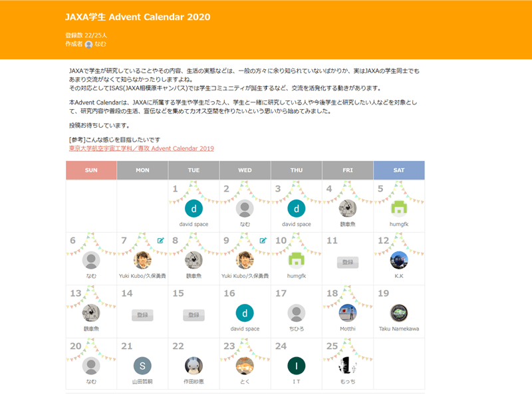Click Taku Namekawa avatar on day 19
The width and height of the screenshot is (532, 395).
(399, 313)
